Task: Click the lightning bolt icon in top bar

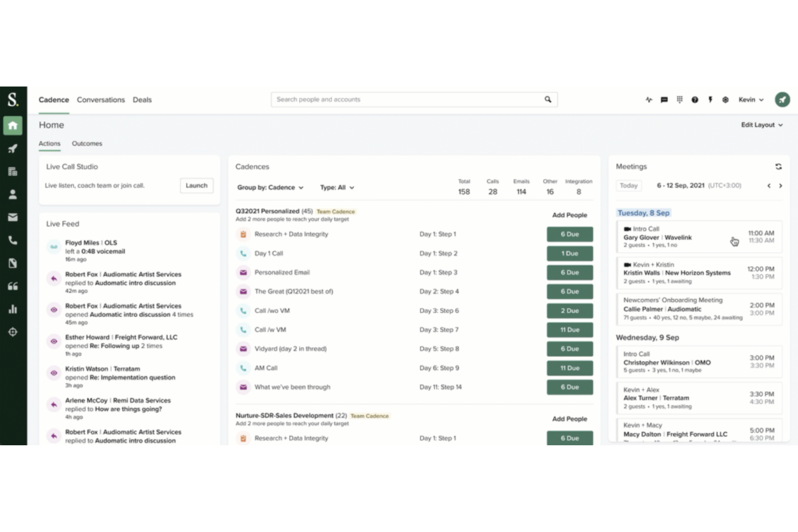Action: coord(710,100)
